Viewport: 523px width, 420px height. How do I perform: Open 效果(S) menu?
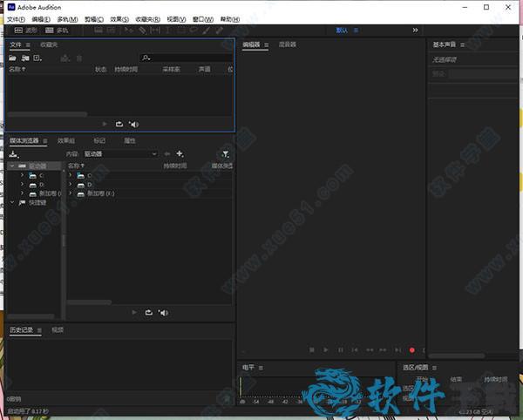click(x=119, y=19)
